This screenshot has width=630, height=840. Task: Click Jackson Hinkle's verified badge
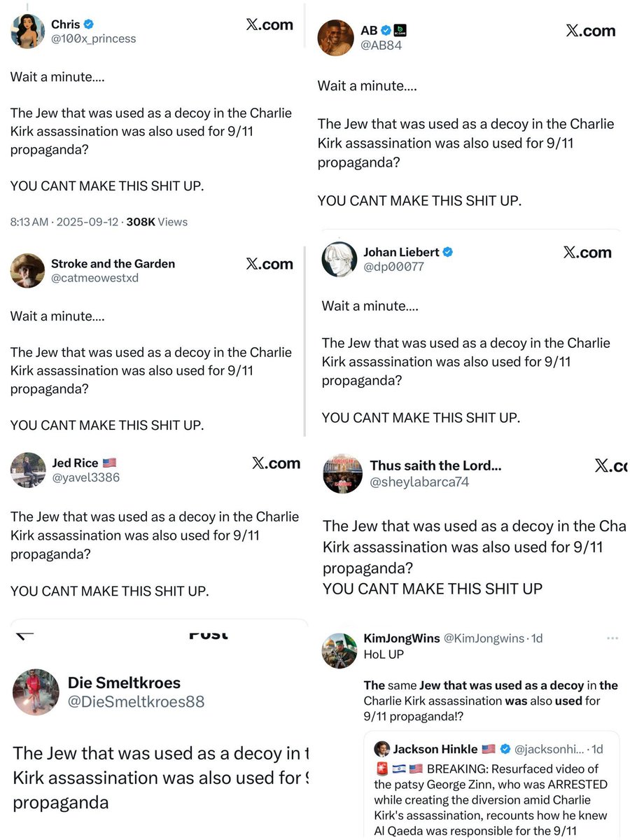505,749
